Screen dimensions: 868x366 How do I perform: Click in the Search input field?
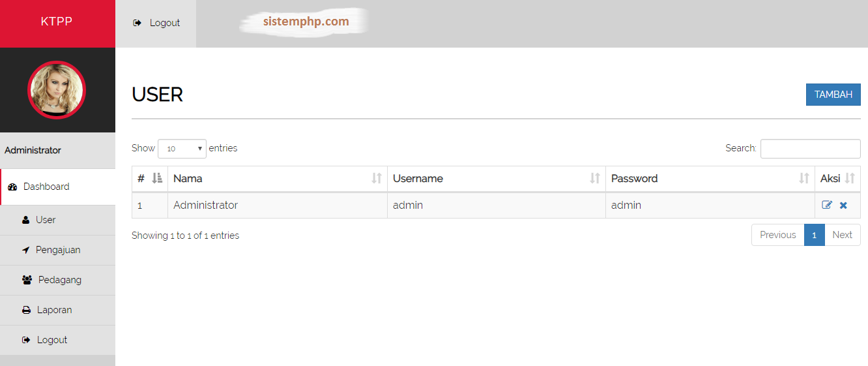(810, 149)
